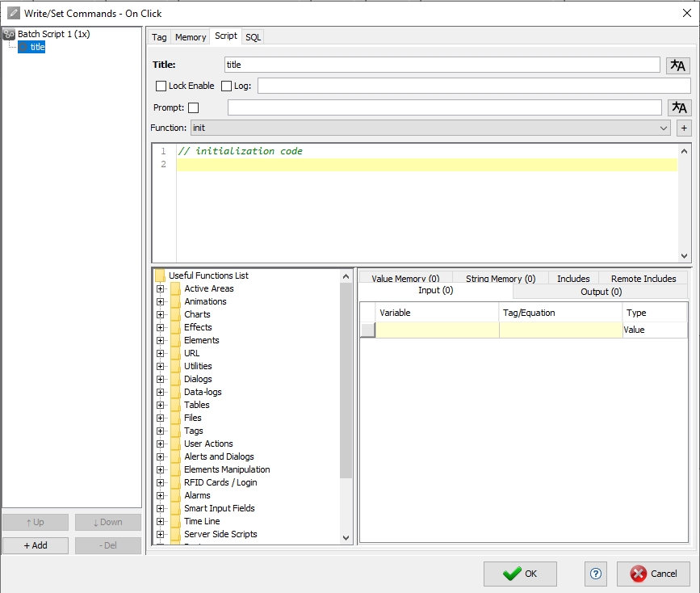Expand the Data-logs folder
This screenshot has height=593, width=700.
pyautogui.click(x=161, y=393)
